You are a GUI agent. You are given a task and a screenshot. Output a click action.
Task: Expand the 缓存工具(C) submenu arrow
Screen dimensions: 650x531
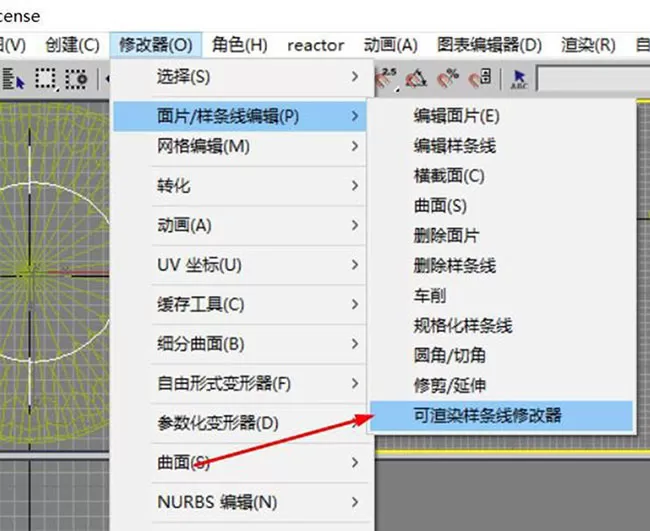pos(354,304)
